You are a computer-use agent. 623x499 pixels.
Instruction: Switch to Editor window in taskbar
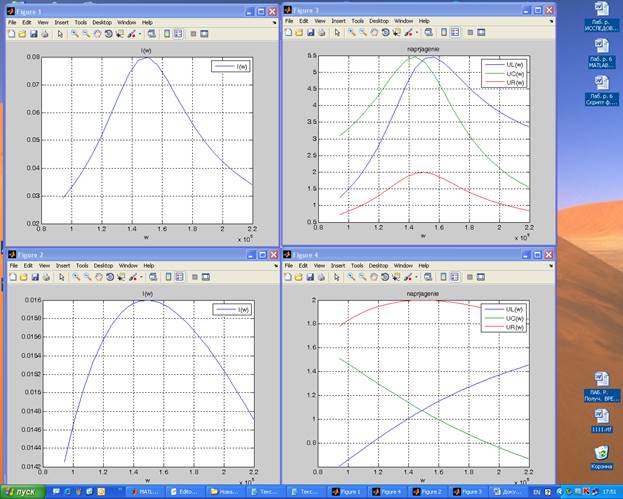point(186,492)
